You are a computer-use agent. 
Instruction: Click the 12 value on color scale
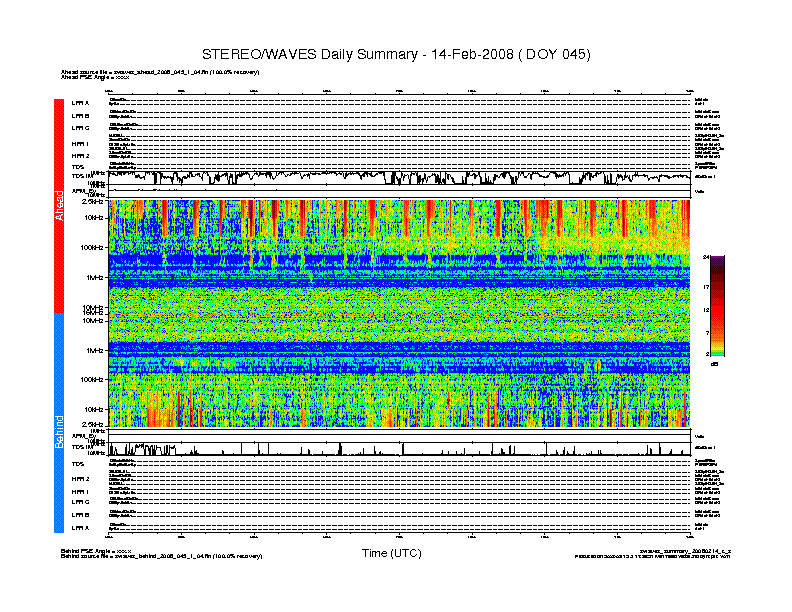click(x=706, y=310)
